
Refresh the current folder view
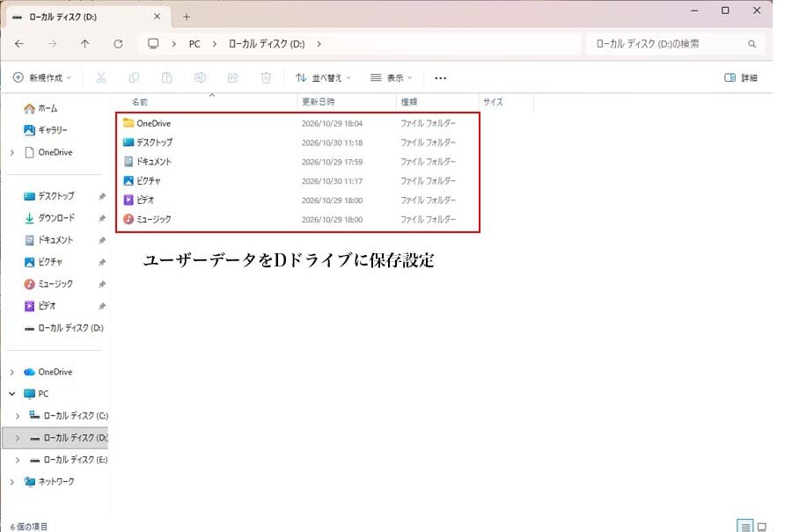click(x=118, y=44)
